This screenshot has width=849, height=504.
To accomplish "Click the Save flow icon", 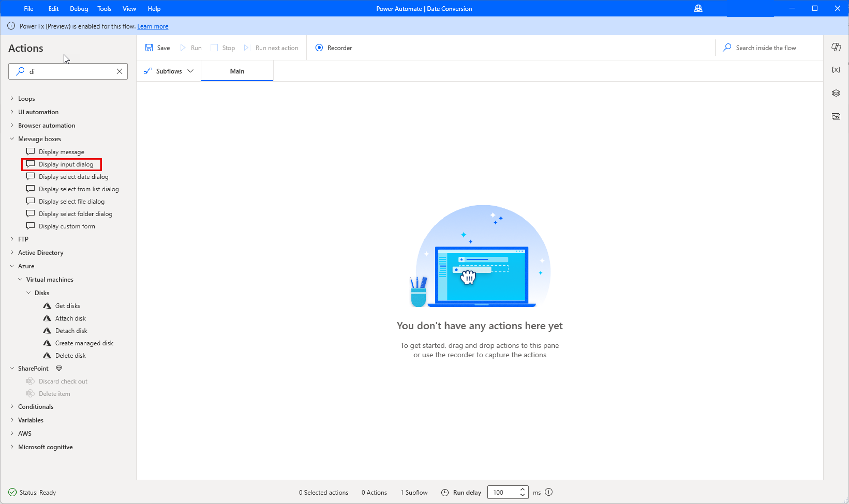I will [149, 47].
